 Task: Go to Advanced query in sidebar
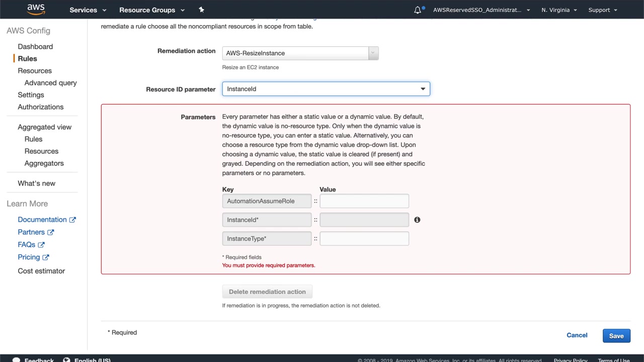[50, 83]
